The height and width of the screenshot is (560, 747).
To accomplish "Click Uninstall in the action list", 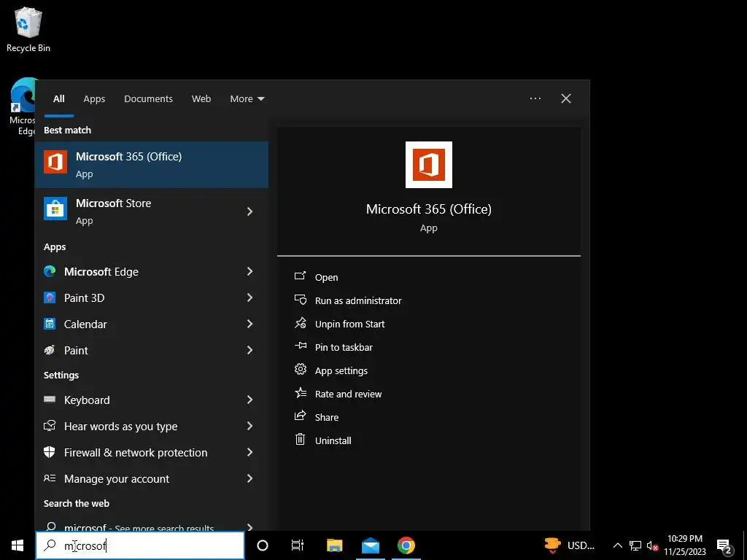I will [333, 440].
